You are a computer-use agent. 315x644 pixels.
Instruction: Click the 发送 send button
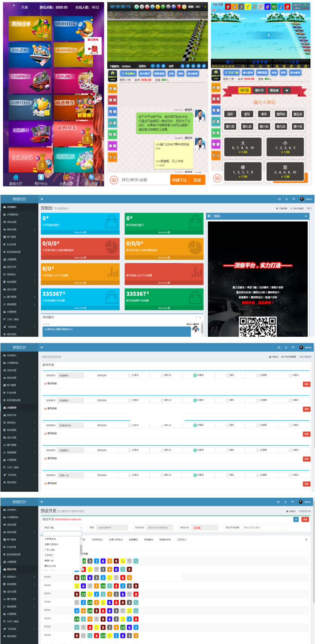[197, 180]
